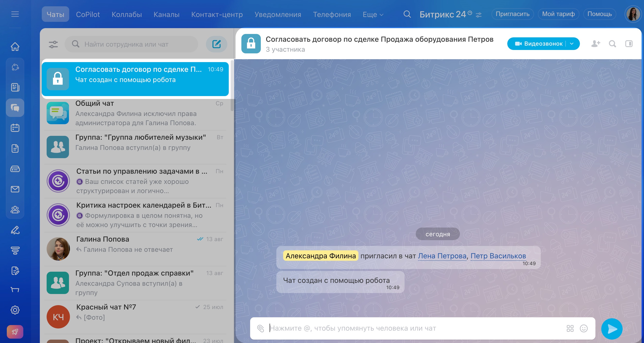Click the сегодня date label
644x343 pixels.
point(438,234)
